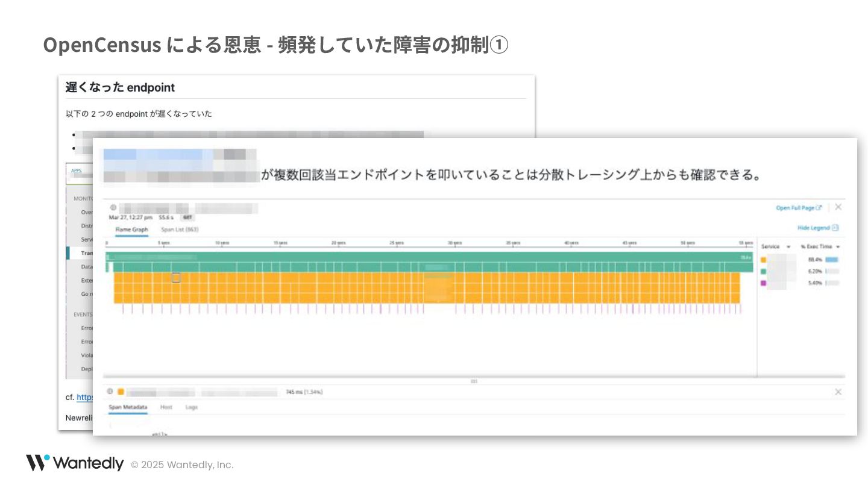Hide the flame graph legend

pos(818,228)
